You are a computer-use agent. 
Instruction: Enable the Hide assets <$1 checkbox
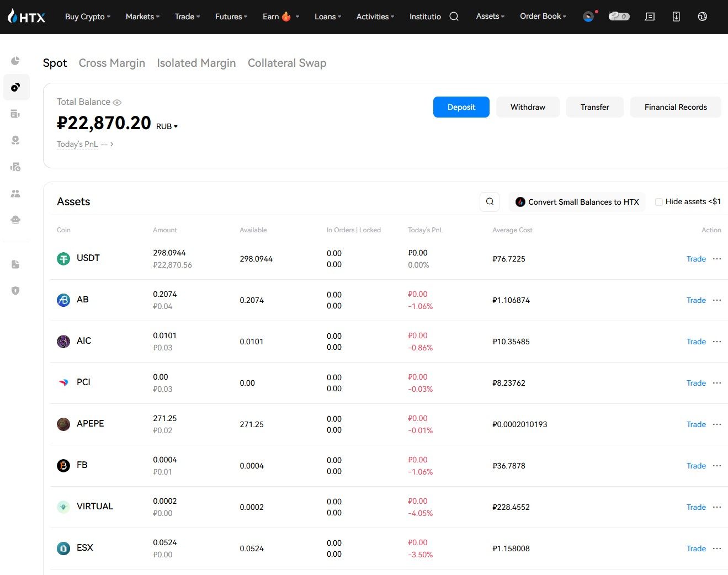[x=658, y=202]
